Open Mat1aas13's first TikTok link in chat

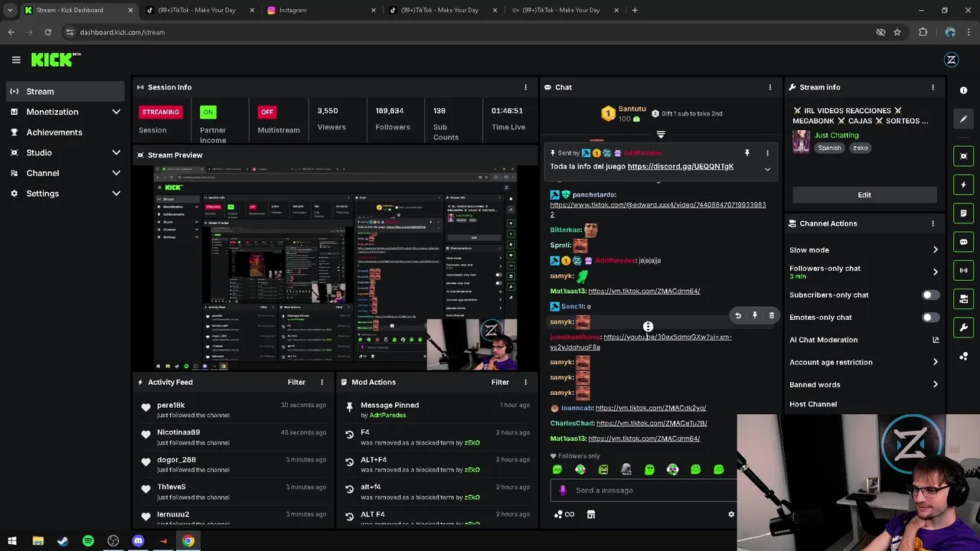click(x=644, y=291)
